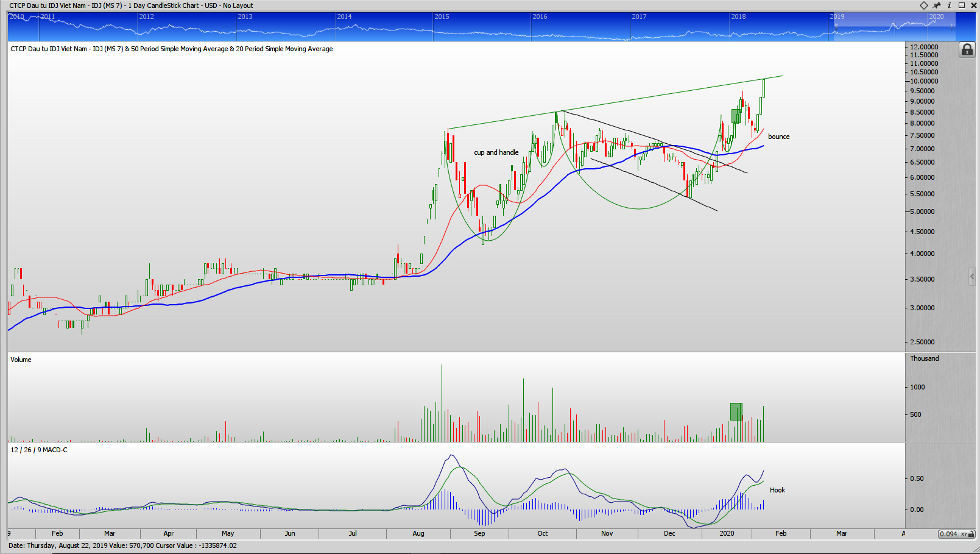The width and height of the screenshot is (980, 554).
Task: Pin the chart window with the pushpin
Action: (x=937, y=5)
